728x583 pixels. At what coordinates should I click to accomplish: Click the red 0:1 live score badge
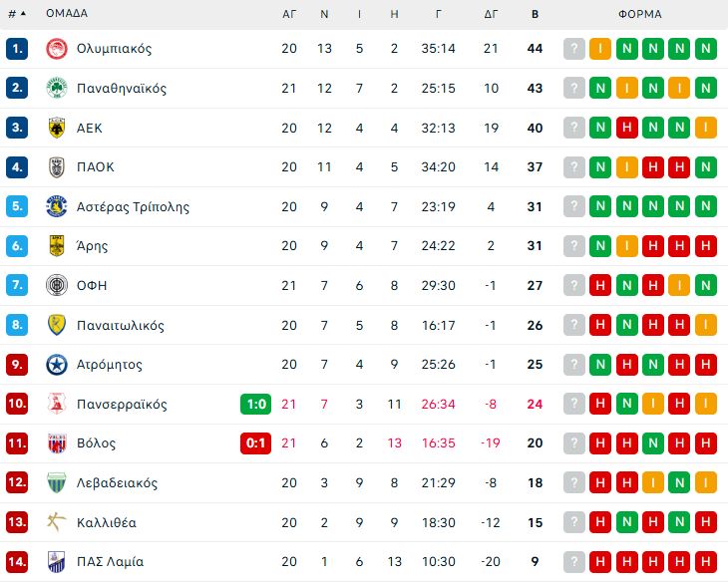tap(256, 443)
